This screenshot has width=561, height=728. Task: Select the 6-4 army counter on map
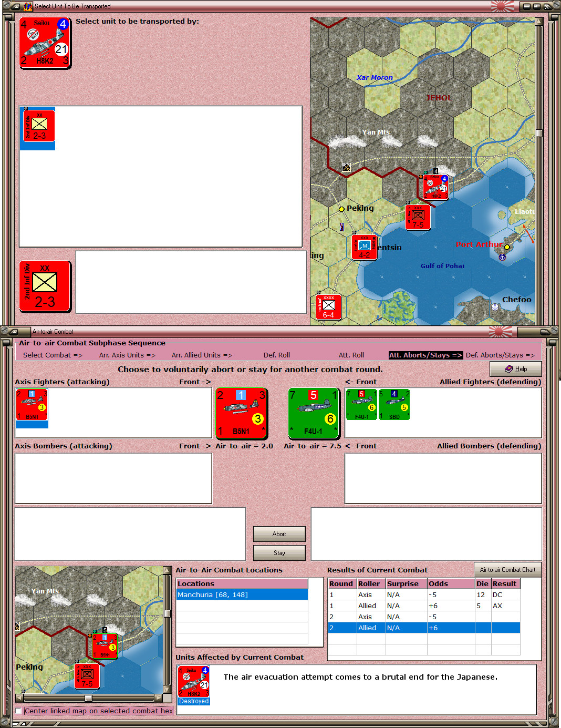point(329,307)
